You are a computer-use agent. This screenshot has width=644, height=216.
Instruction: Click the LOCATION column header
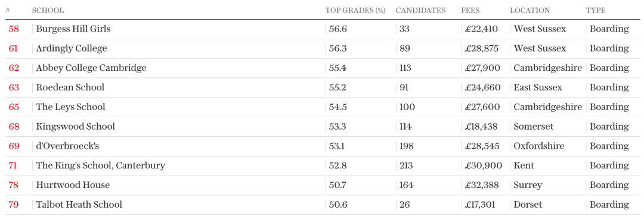[530, 11]
